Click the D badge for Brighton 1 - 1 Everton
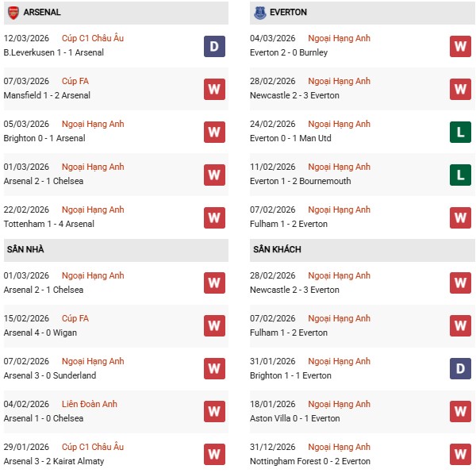 click(460, 369)
